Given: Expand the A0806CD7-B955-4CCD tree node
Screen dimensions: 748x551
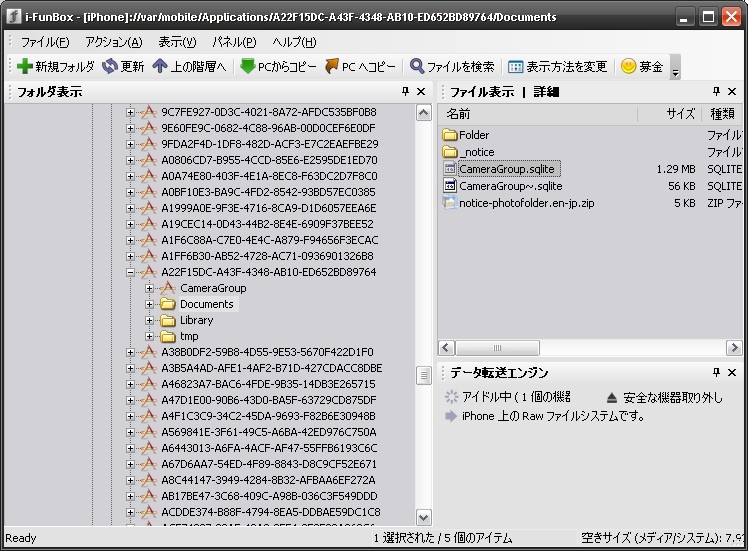Looking at the screenshot, I should (x=130, y=160).
